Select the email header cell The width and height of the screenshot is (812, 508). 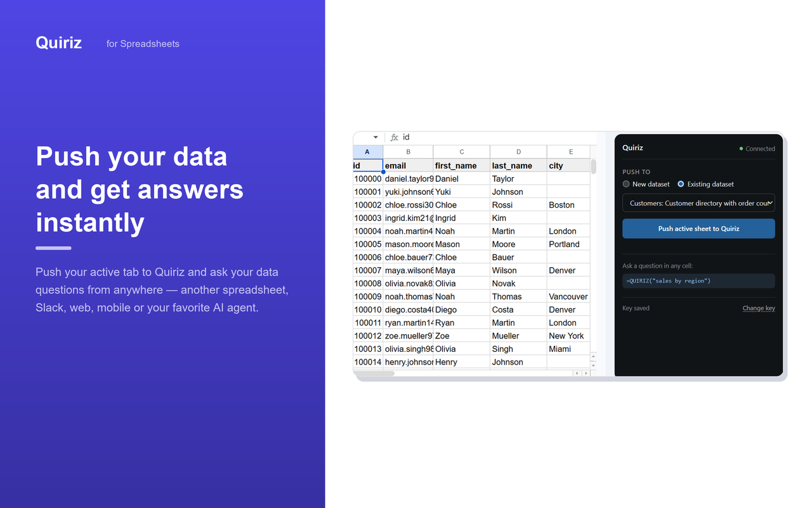pyautogui.click(x=408, y=166)
